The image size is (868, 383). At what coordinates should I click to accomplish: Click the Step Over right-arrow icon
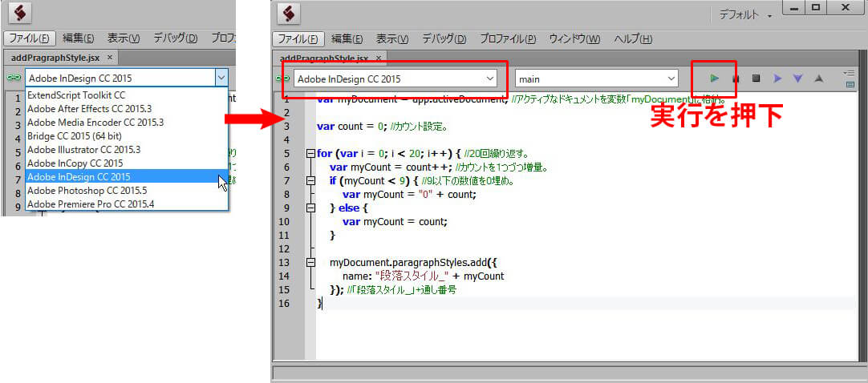tap(777, 79)
